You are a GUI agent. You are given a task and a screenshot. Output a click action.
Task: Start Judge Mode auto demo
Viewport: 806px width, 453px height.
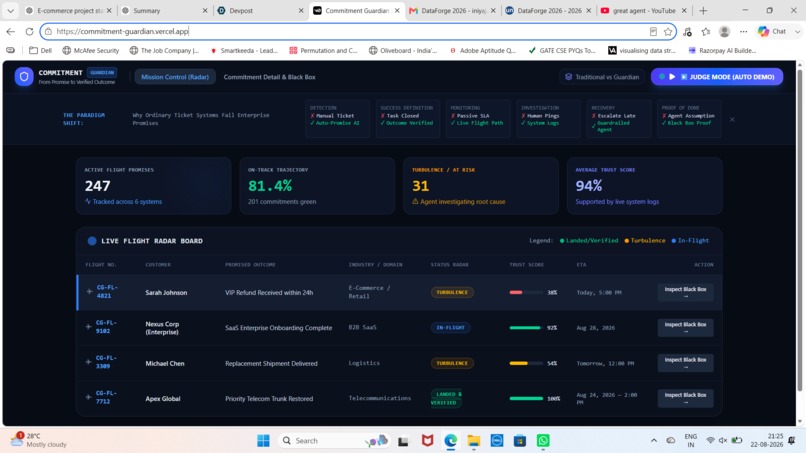tap(717, 77)
